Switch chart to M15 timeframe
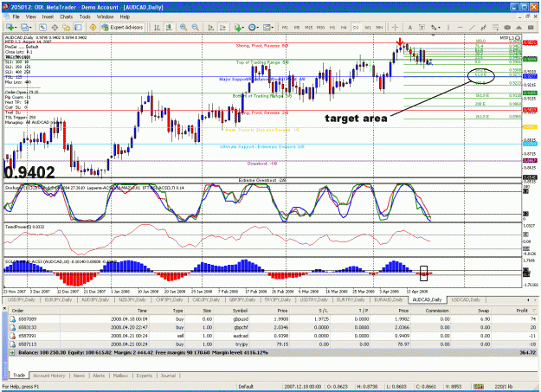Viewport: 541px width, 392px height. [x=308, y=28]
